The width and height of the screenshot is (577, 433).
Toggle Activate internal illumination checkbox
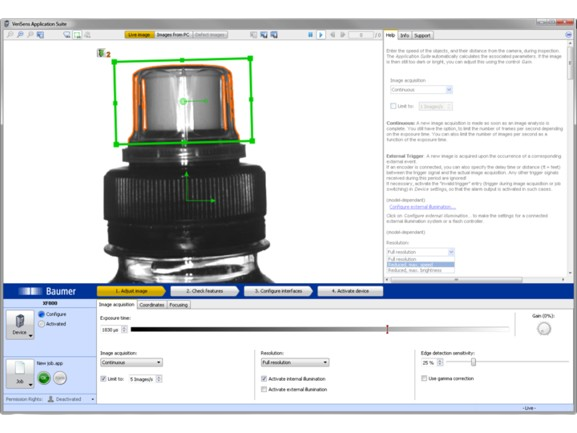pyautogui.click(x=264, y=379)
